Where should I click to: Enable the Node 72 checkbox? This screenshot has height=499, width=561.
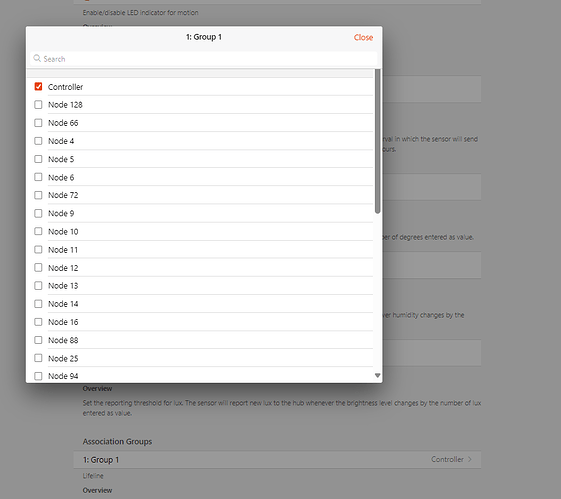tap(38, 195)
